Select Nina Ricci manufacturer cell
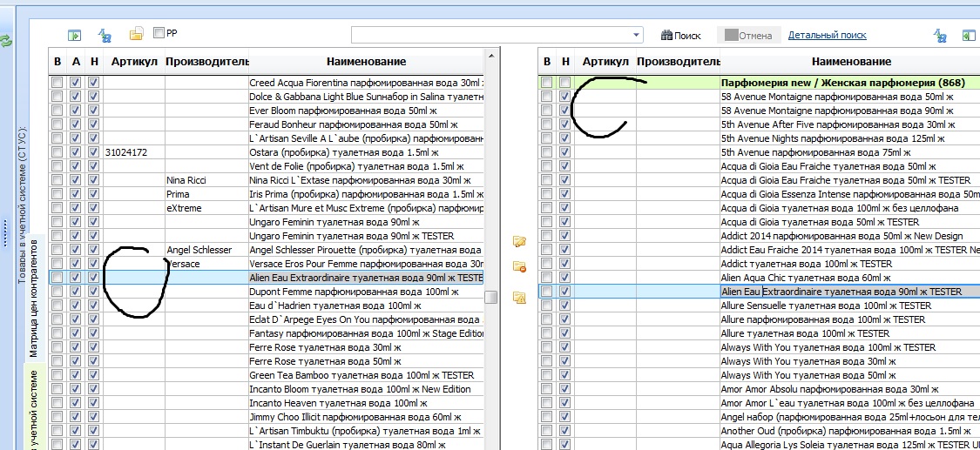980x450 pixels. point(206,180)
